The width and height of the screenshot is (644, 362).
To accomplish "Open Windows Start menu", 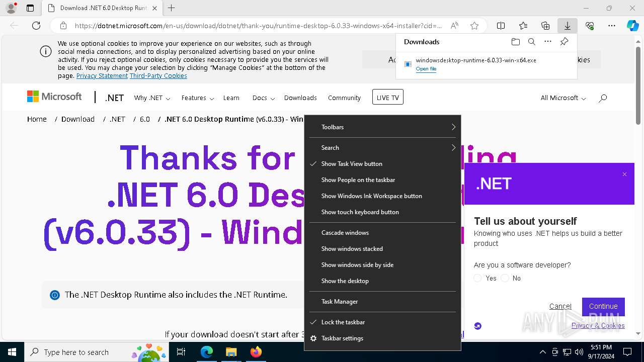I will click(x=12, y=352).
